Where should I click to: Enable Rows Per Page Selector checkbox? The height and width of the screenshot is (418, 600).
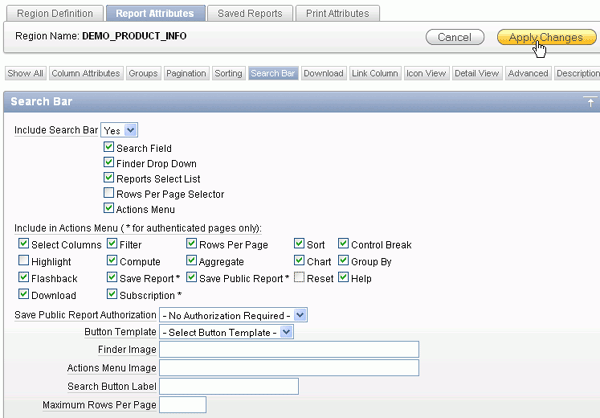point(109,193)
